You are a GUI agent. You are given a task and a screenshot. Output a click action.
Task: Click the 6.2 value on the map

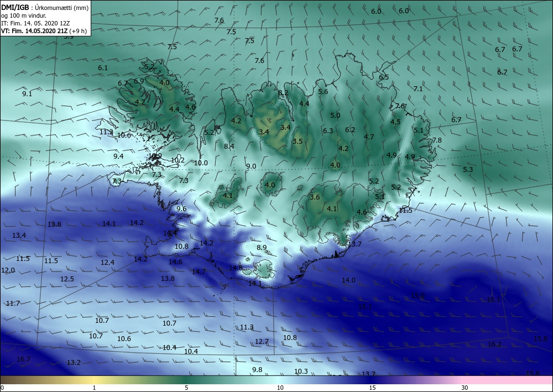tap(350, 130)
